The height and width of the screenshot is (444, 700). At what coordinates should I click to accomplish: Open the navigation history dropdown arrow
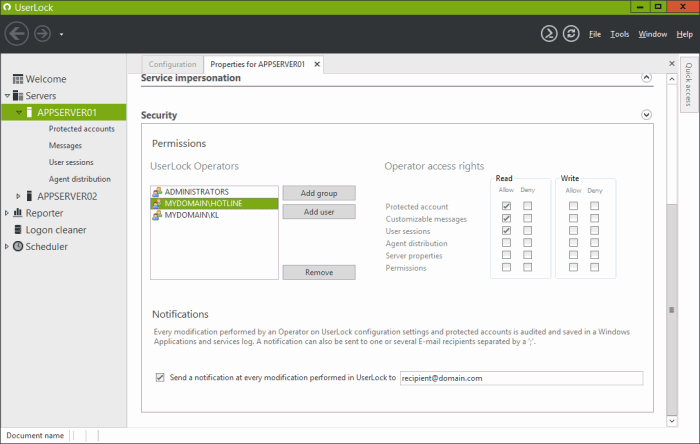click(x=61, y=34)
